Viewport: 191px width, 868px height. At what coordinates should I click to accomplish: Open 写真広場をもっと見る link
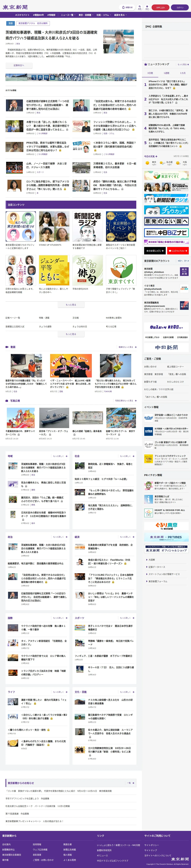pos(126,401)
